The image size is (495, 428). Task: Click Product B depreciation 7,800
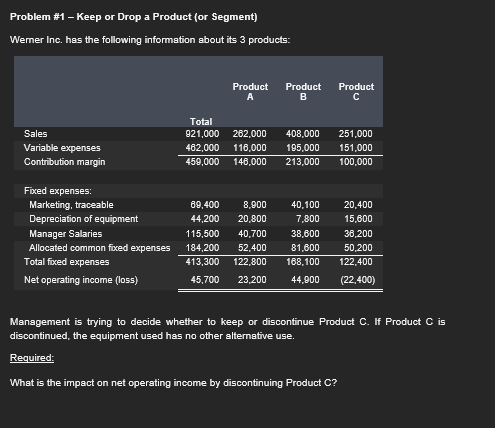(308, 219)
